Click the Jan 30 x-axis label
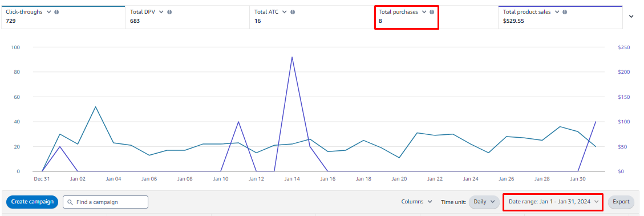This screenshot has height=216, width=644. point(577,179)
